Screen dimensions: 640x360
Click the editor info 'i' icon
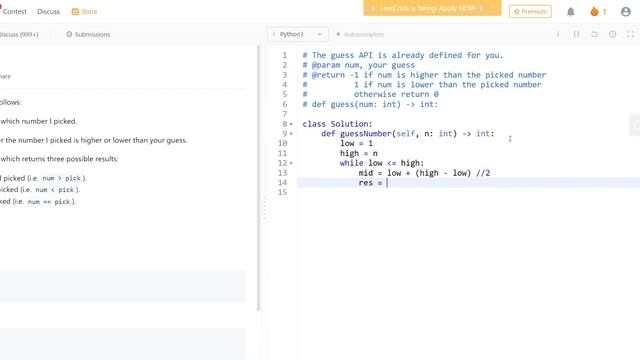tap(558, 34)
